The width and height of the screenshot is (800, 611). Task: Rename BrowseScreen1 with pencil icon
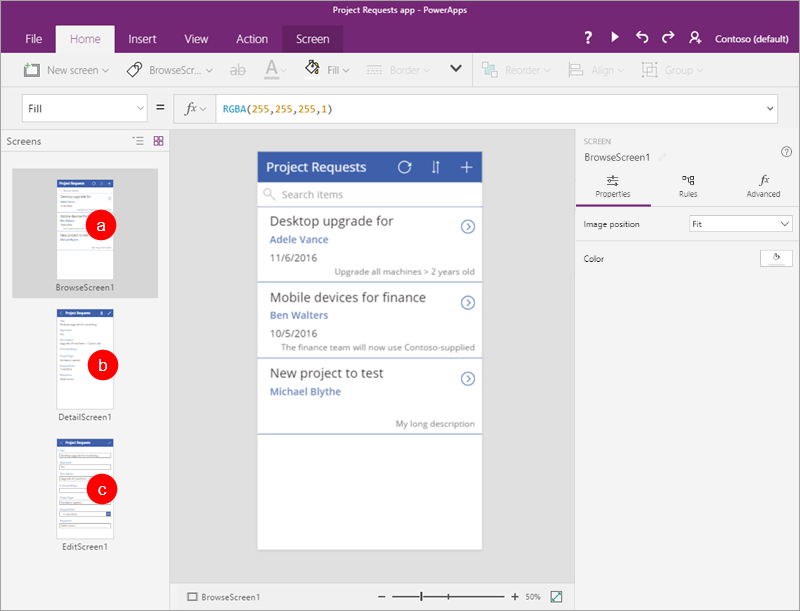click(662, 157)
